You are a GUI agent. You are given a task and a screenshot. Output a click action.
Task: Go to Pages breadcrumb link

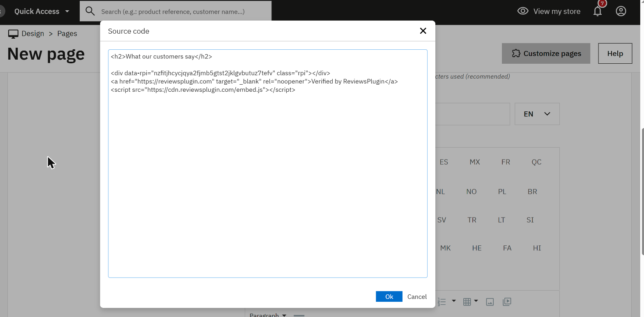coord(67,34)
